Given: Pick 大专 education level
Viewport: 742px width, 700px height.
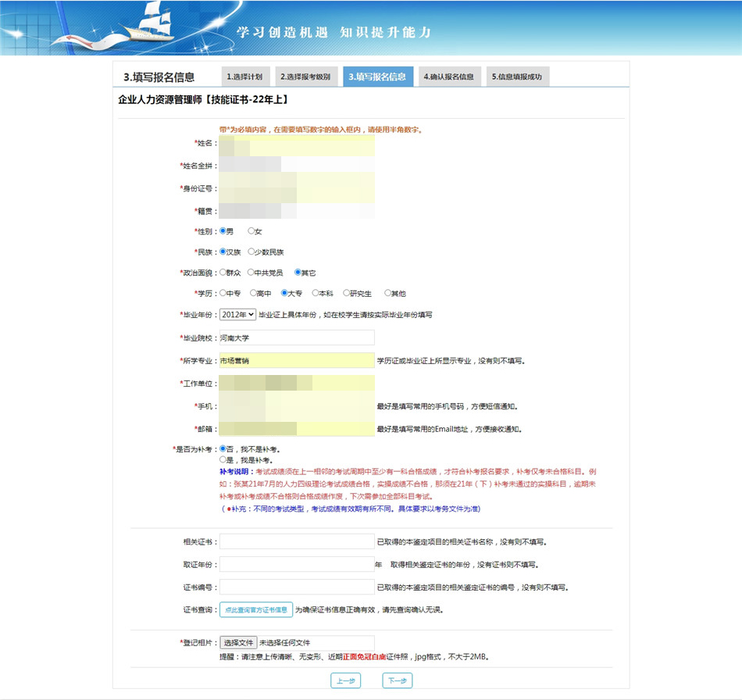Looking at the screenshot, I should tap(284, 293).
